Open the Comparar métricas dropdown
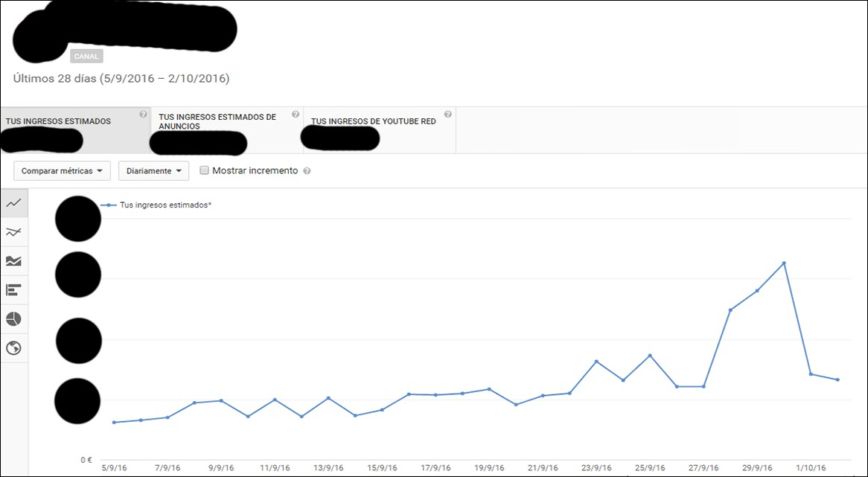The image size is (868, 477). (x=62, y=171)
